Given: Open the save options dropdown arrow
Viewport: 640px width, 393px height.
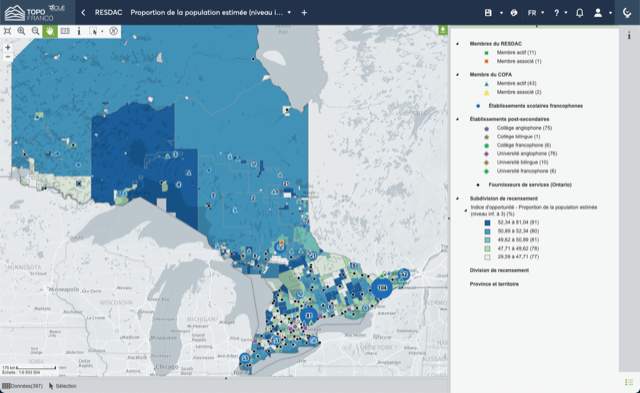Looking at the screenshot, I should [501, 13].
